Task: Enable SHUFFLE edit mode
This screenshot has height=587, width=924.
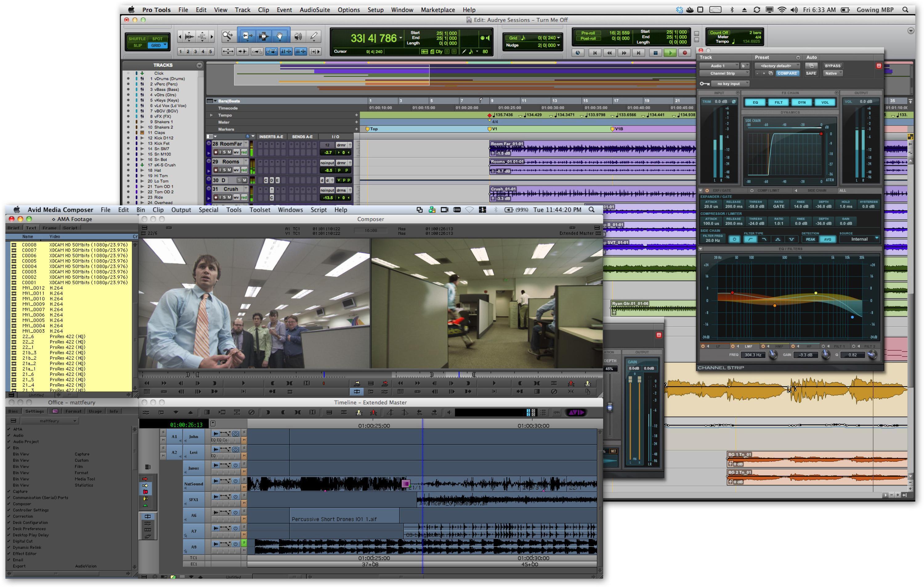Action: 137,39
